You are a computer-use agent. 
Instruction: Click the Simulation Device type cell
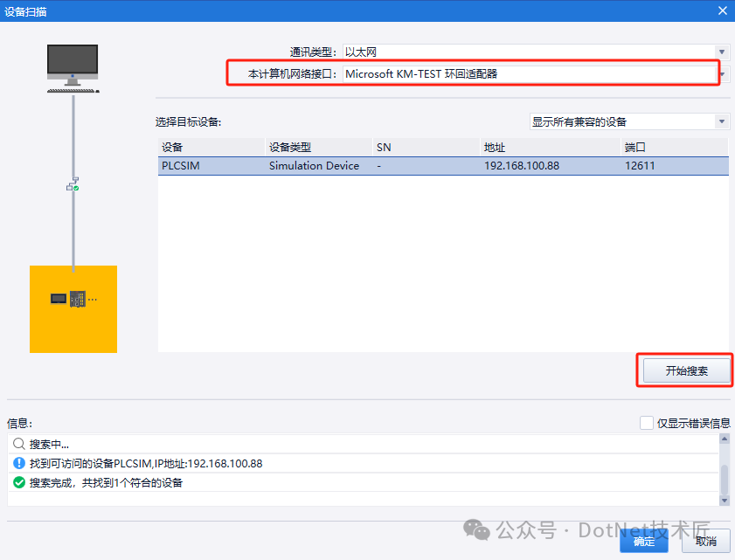[314, 166]
